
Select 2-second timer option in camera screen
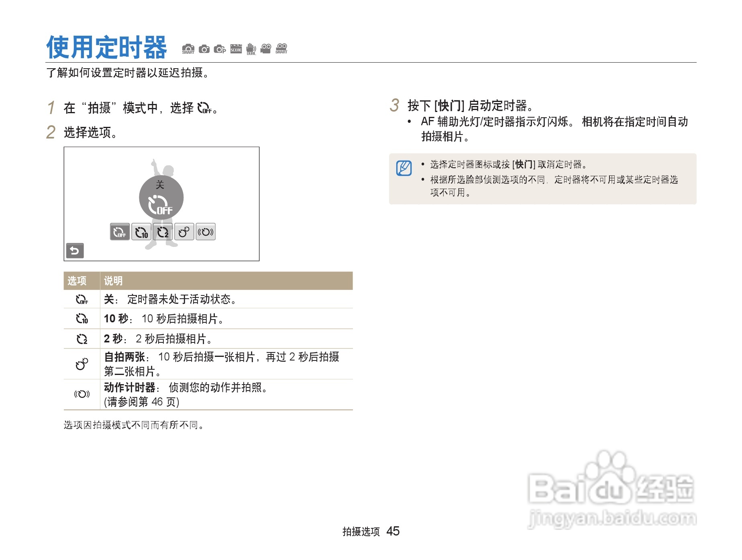163,232
